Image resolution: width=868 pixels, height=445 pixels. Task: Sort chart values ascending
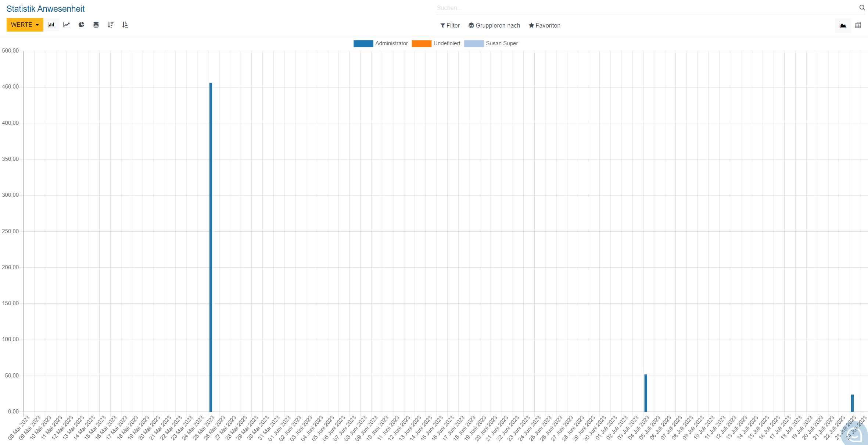click(125, 25)
